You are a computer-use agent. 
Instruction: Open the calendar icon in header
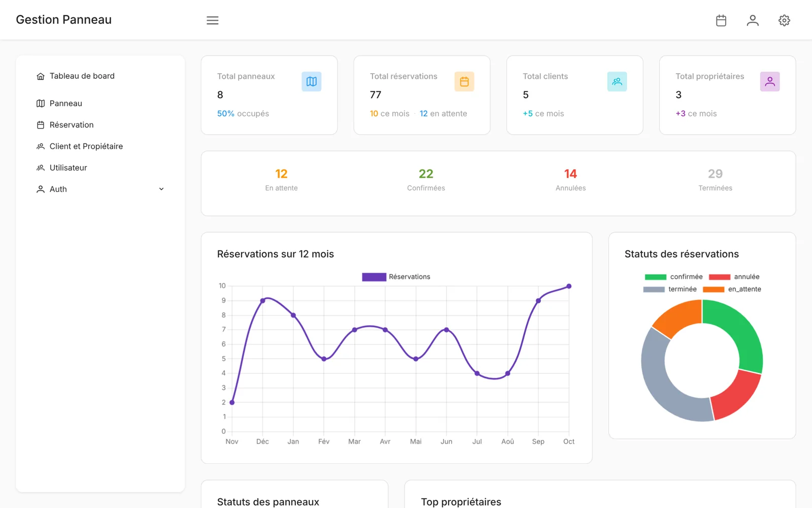tap(721, 20)
